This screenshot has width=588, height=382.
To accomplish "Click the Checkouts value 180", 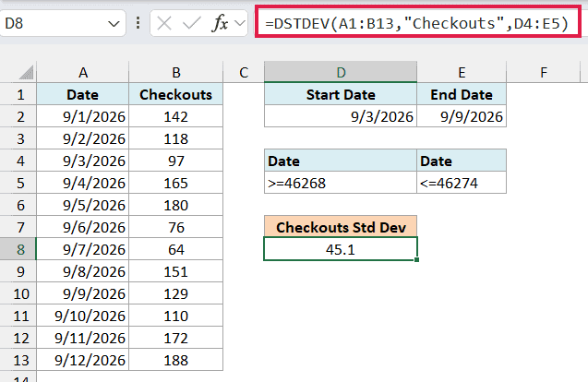I will tap(176, 205).
